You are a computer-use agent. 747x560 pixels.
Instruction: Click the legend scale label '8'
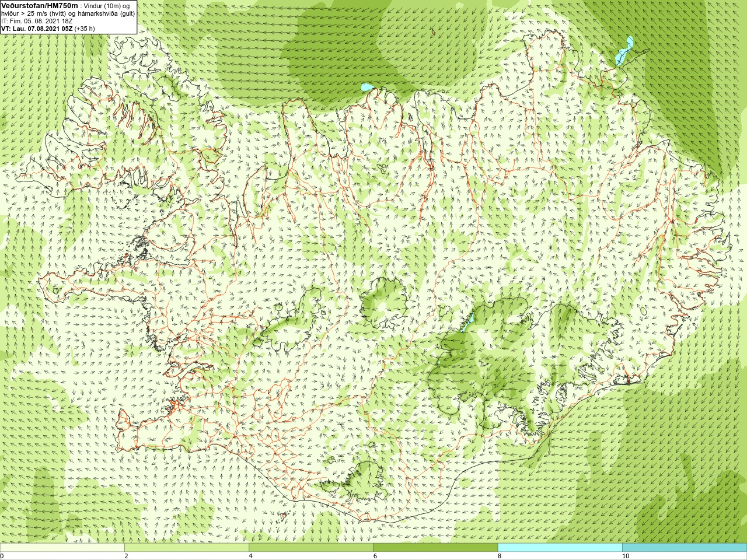[500, 556]
